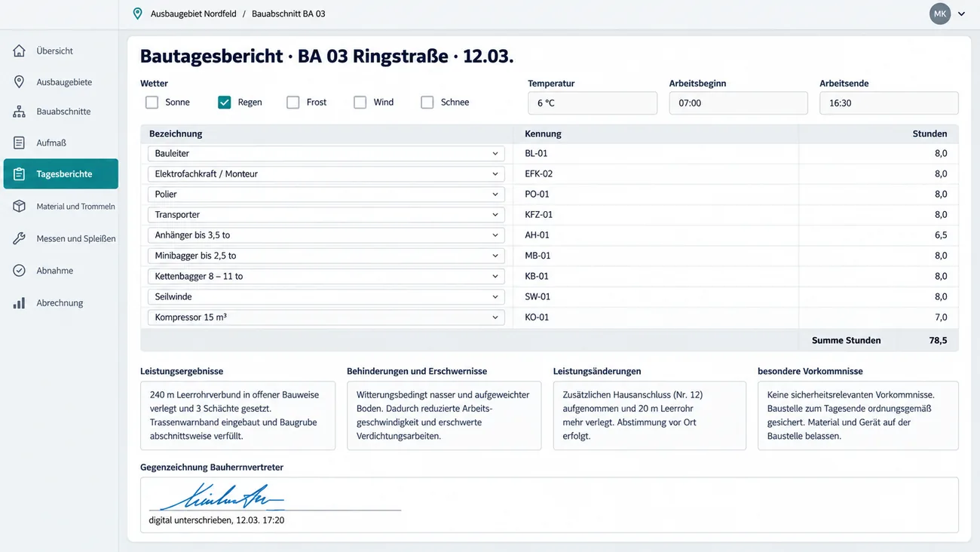
Task: Click the Arbeitsende field showing 16:30
Action: (x=889, y=103)
